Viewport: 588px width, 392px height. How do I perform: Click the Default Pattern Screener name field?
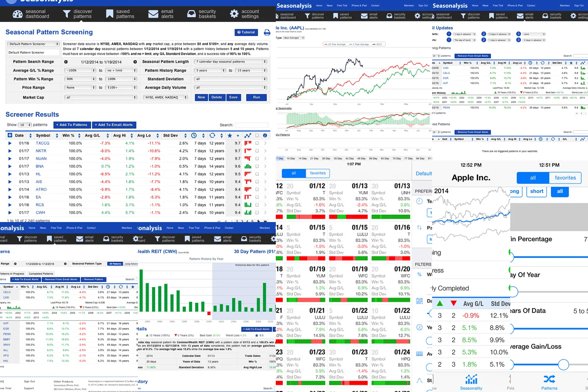(x=33, y=52)
